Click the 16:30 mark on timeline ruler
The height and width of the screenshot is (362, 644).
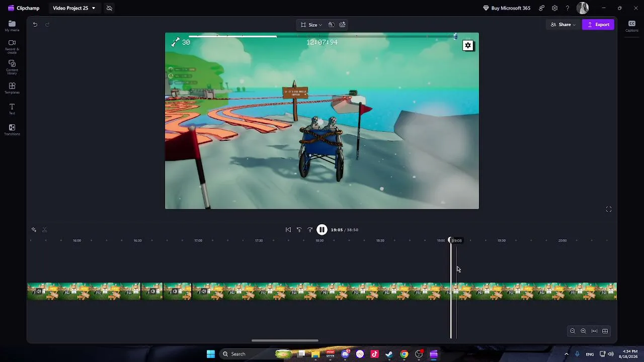coord(137,240)
